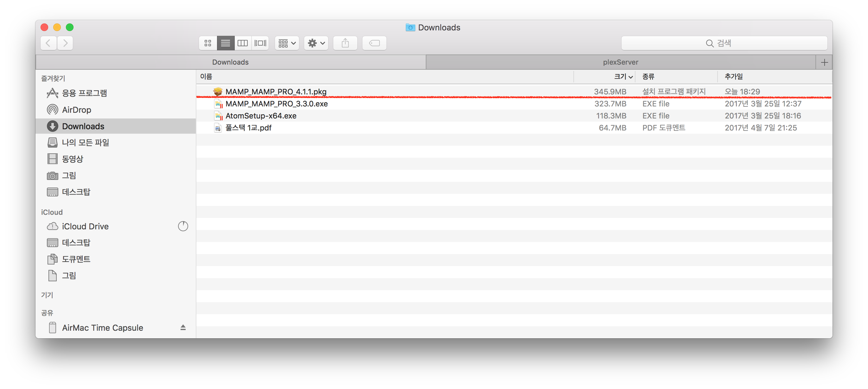Click the MAMP pkg package icon
Image resolution: width=868 pixels, height=389 pixels.
[x=218, y=91]
